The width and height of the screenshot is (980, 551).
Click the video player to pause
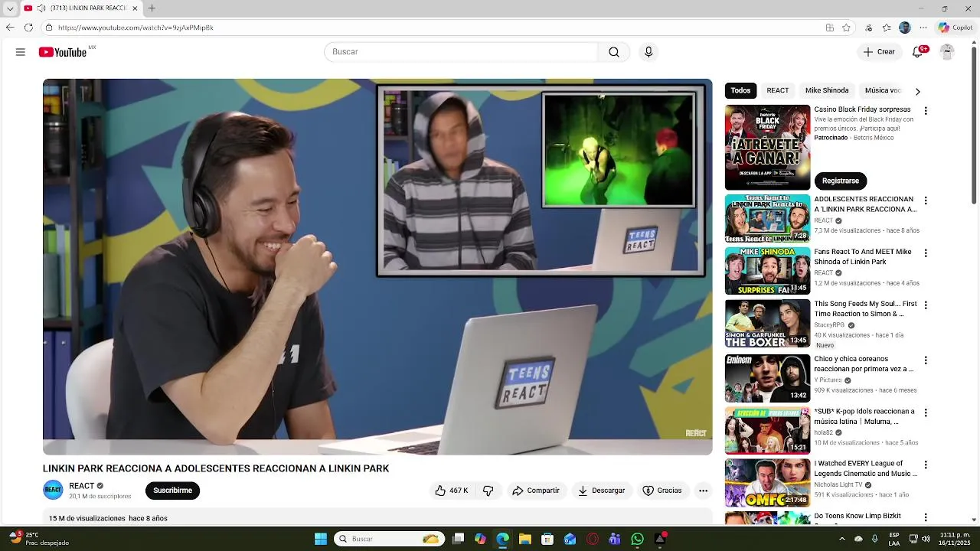pos(377,267)
